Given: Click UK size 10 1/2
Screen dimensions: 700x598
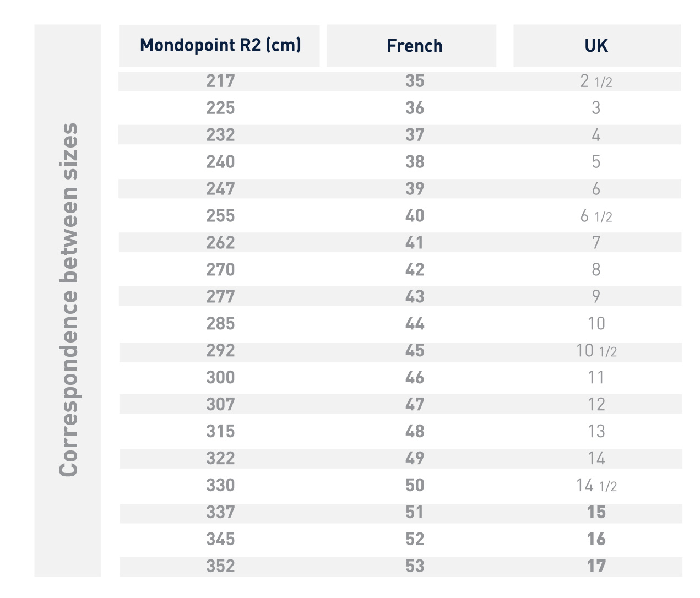Looking at the screenshot, I should click(x=596, y=351).
